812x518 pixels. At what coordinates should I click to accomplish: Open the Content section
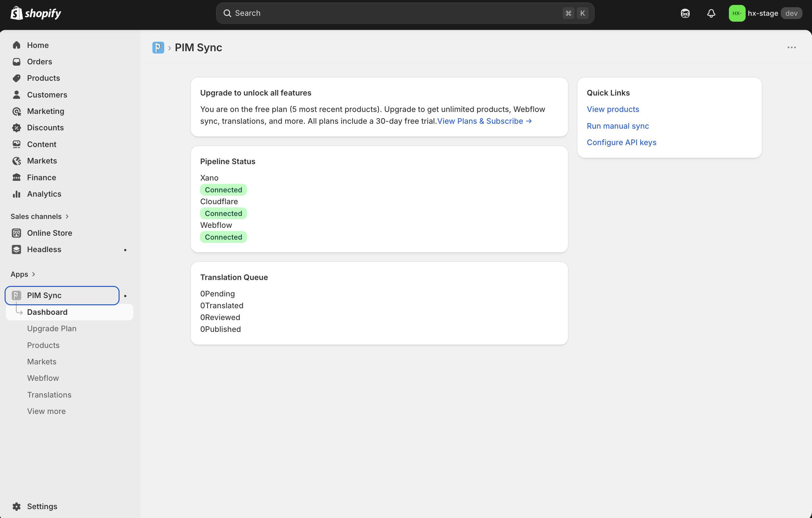click(69, 144)
